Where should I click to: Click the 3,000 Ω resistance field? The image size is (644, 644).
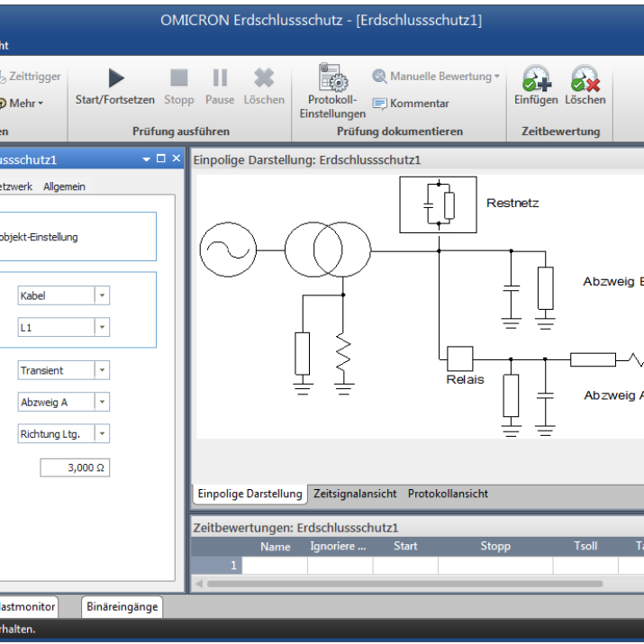(75, 467)
